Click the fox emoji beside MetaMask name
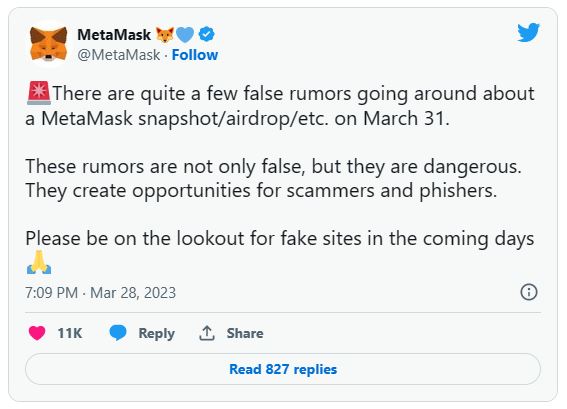 tap(165, 35)
